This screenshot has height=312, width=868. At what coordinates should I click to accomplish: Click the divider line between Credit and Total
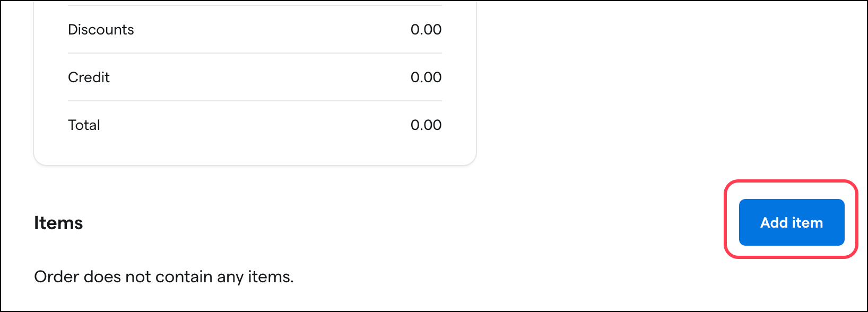pos(255,101)
